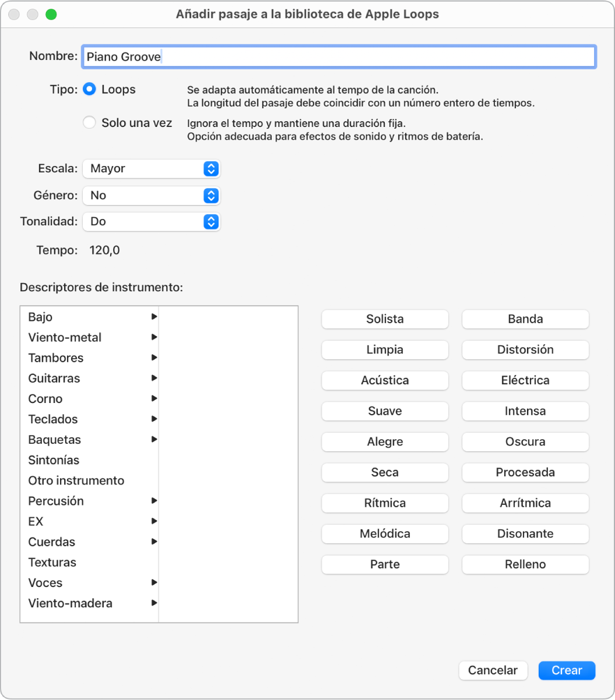Select Baquetas in the instrument list
Screen dimensions: 615x700
coord(90,440)
